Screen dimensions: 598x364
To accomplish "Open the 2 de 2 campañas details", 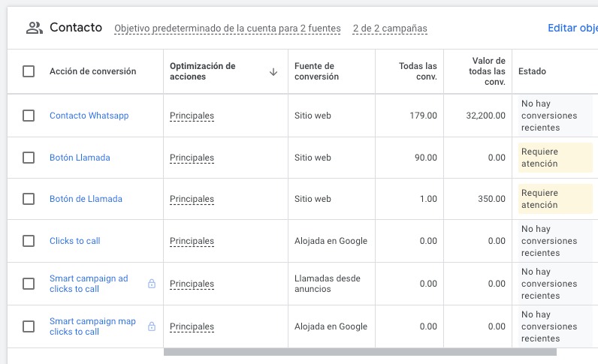I will (390, 29).
